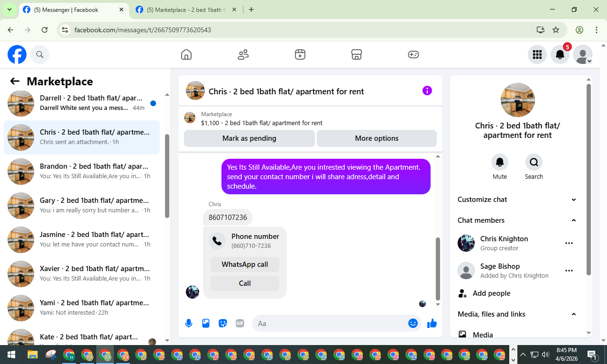Viewport: 607px width, 364px height.
Task: Open Chrome tab search dropdown
Action: (x=9, y=9)
